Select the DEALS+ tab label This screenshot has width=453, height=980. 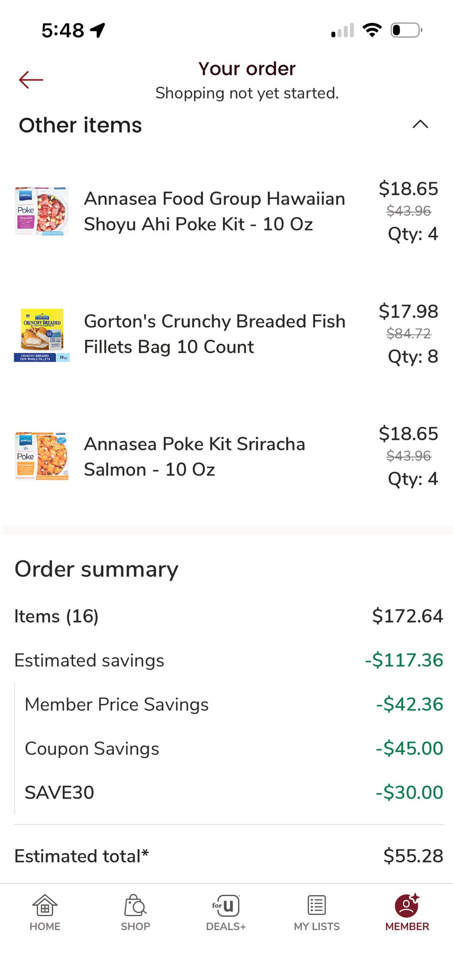tap(226, 926)
